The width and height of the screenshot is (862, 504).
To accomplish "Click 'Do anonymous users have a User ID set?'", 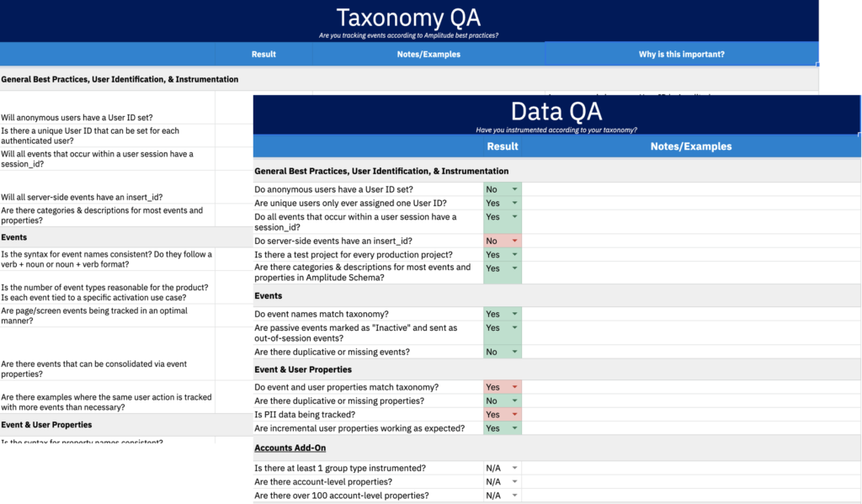I will [x=333, y=189].
